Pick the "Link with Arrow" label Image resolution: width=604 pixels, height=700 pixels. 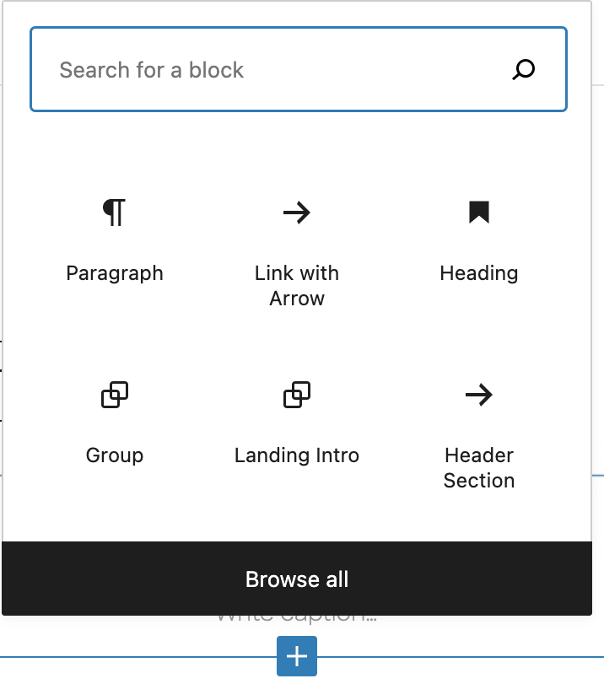(x=297, y=286)
